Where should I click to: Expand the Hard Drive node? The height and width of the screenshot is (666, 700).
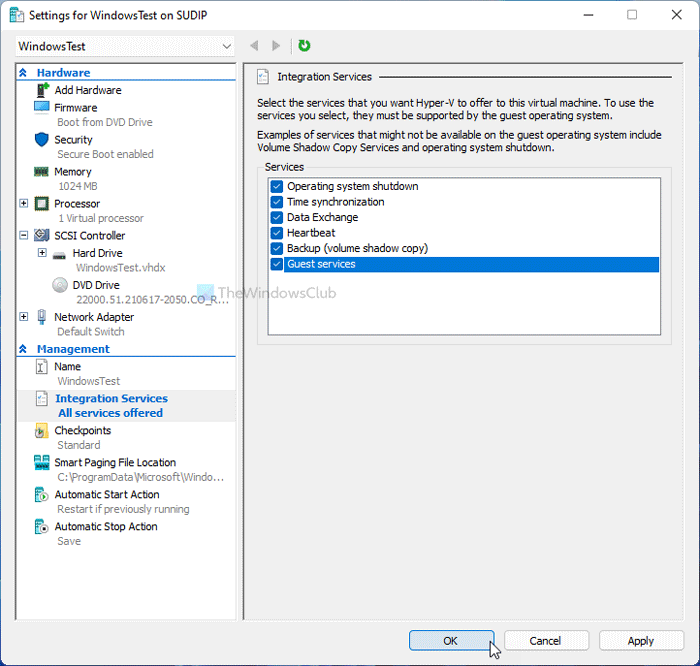[42, 253]
